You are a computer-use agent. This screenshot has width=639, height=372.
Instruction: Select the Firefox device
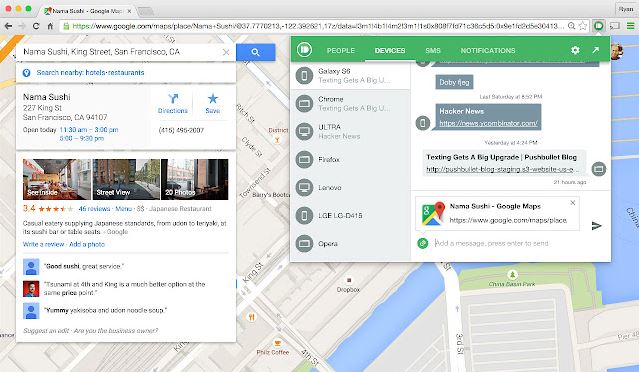[x=350, y=159]
